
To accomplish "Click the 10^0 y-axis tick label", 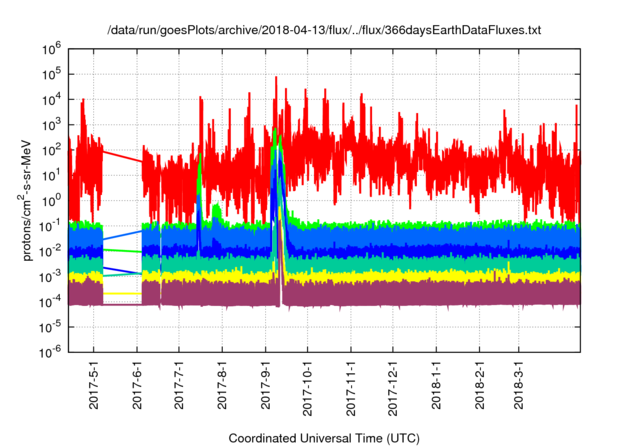I will coord(51,201).
